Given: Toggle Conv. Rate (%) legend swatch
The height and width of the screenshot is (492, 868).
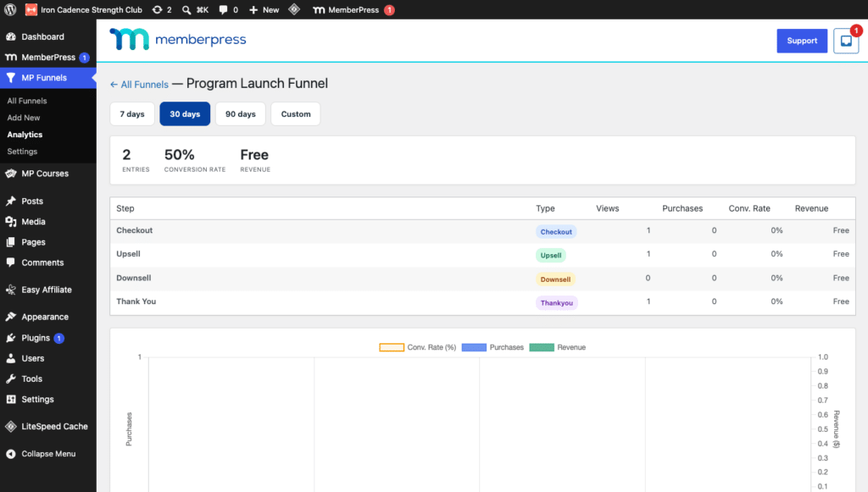Looking at the screenshot, I should 392,347.
